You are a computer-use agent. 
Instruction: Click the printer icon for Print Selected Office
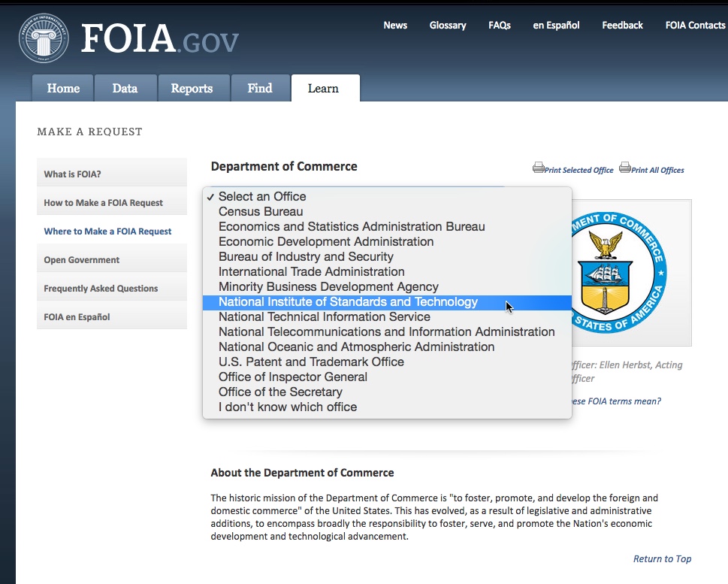click(538, 168)
